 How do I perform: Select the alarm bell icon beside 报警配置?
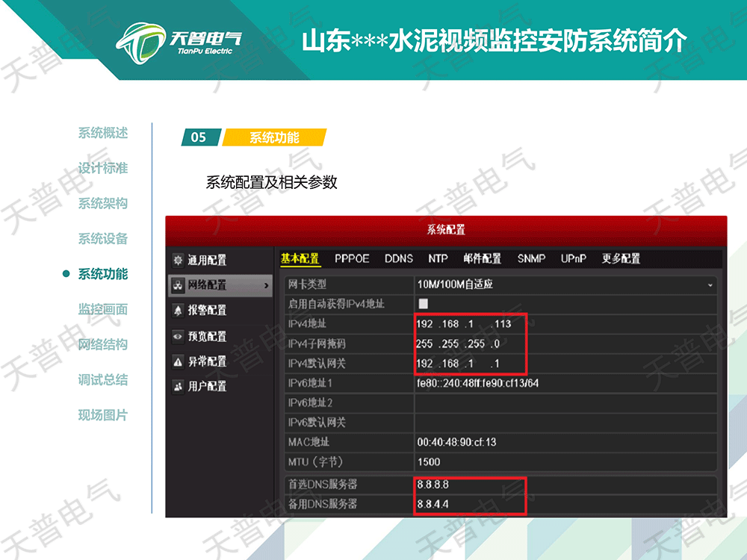(x=178, y=311)
